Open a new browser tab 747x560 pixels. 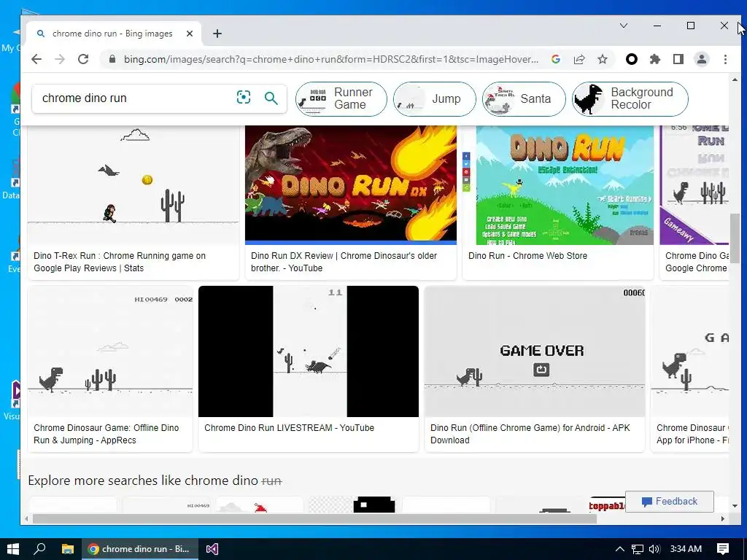click(217, 34)
